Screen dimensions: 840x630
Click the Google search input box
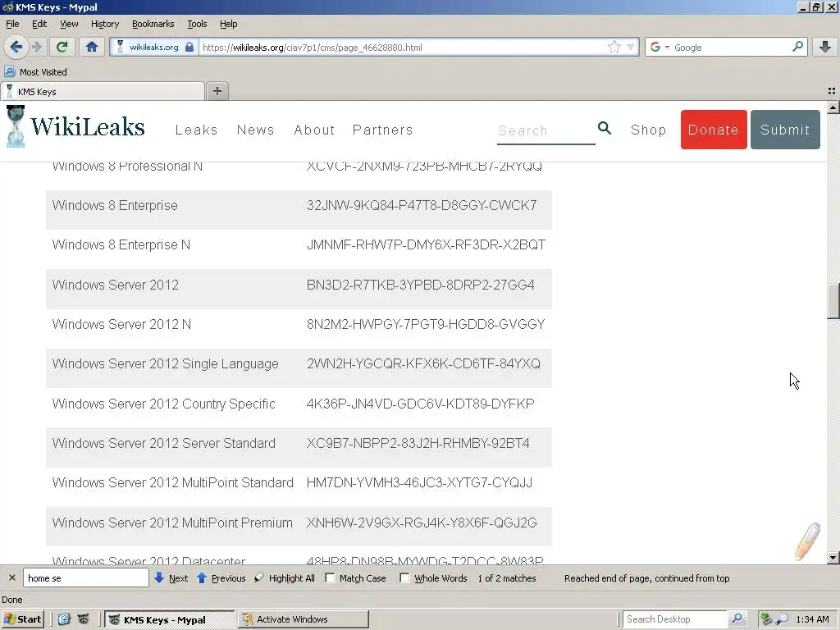click(x=731, y=47)
